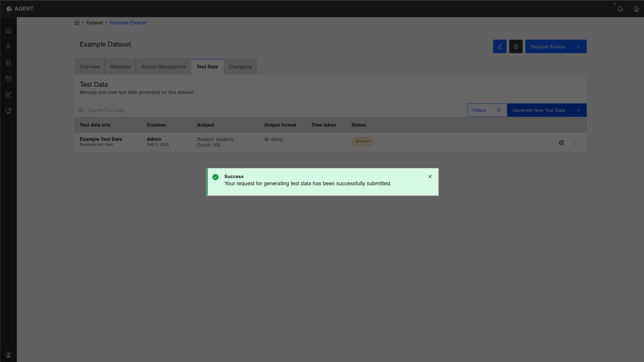Switch to the Metadata tab
Screen dimensions: 644x362
tap(120, 67)
